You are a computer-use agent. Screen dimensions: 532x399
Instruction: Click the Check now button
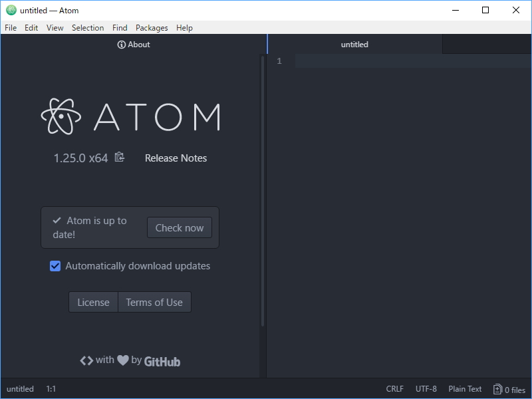180,227
